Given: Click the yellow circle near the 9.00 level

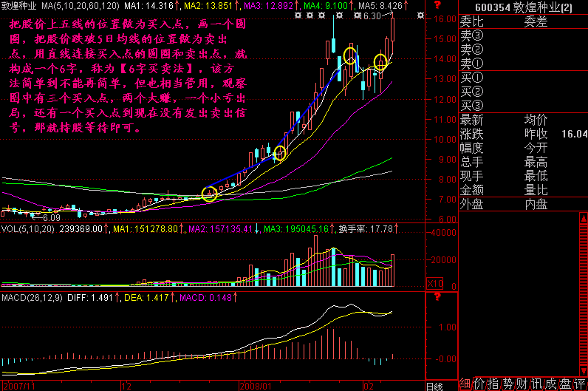Looking at the screenshot, I should pos(280,154).
